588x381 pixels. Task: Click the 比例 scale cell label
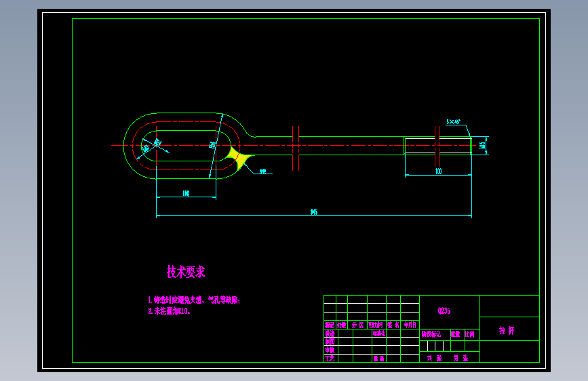pos(470,334)
